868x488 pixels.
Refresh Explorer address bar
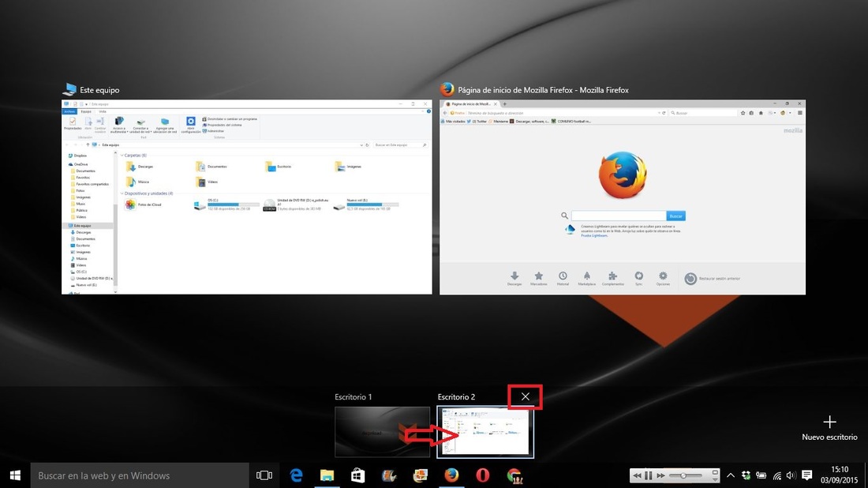tap(367, 145)
